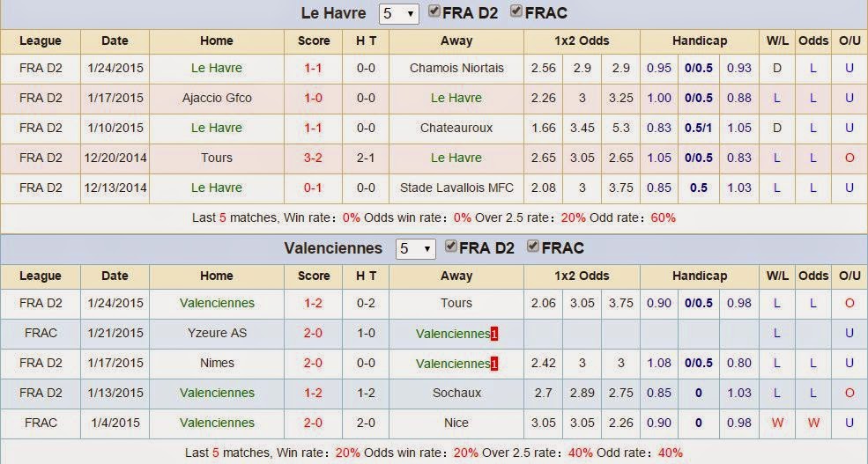The image size is (868, 464).
Task: Disable FRAC checkbox in Valenciennes header
Action: click(533, 247)
